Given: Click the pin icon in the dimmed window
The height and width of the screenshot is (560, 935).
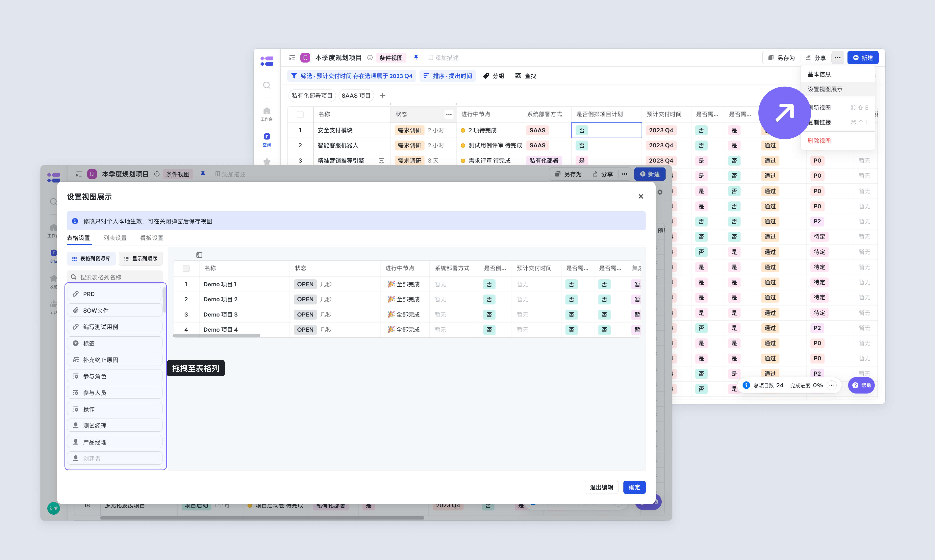Looking at the screenshot, I should tap(203, 174).
